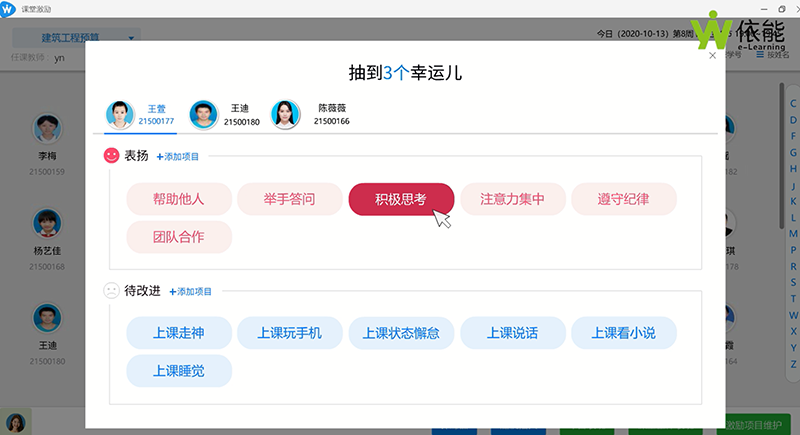This screenshot has width=800, height=435.
Task: Mark 上课玩手机 as needing improvement
Action: (x=290, y=333)
